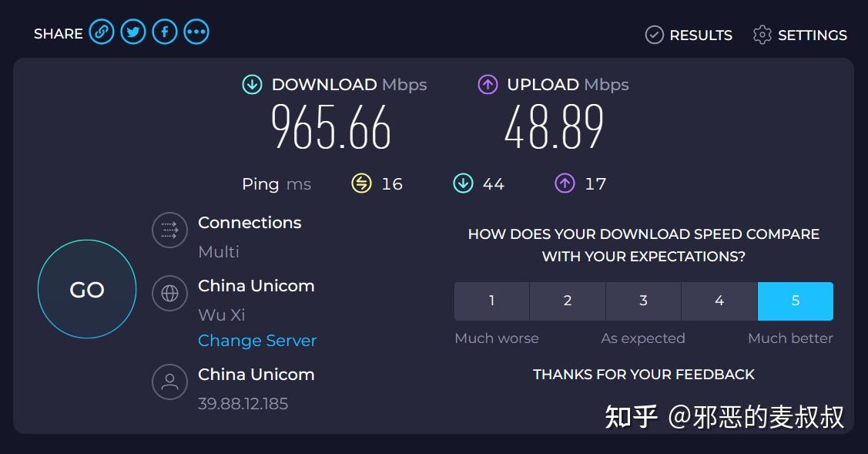
Task: Click the download arrow icon
Action: pos(252,84)
